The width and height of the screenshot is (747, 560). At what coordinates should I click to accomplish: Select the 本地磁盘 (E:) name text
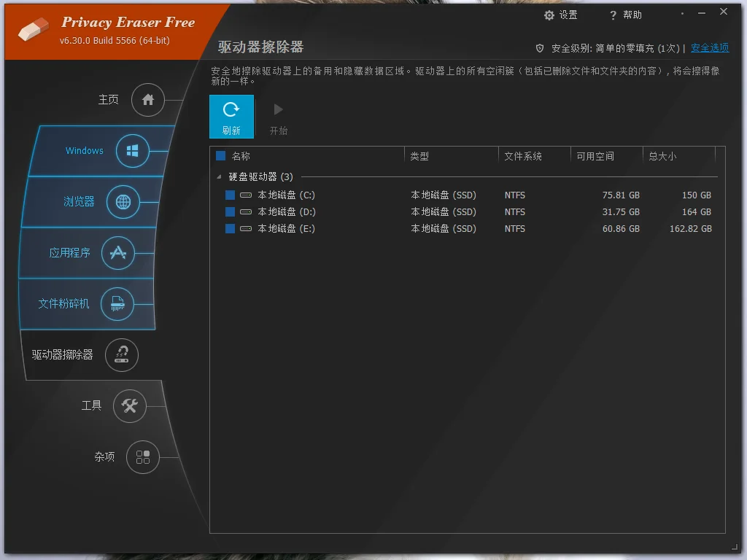click(286, 229)
